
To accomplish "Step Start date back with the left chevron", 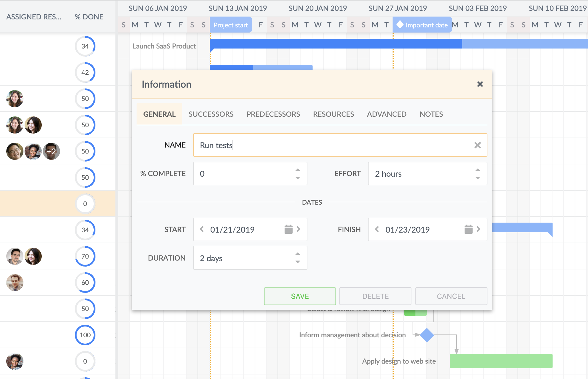I will pos(202,229).
